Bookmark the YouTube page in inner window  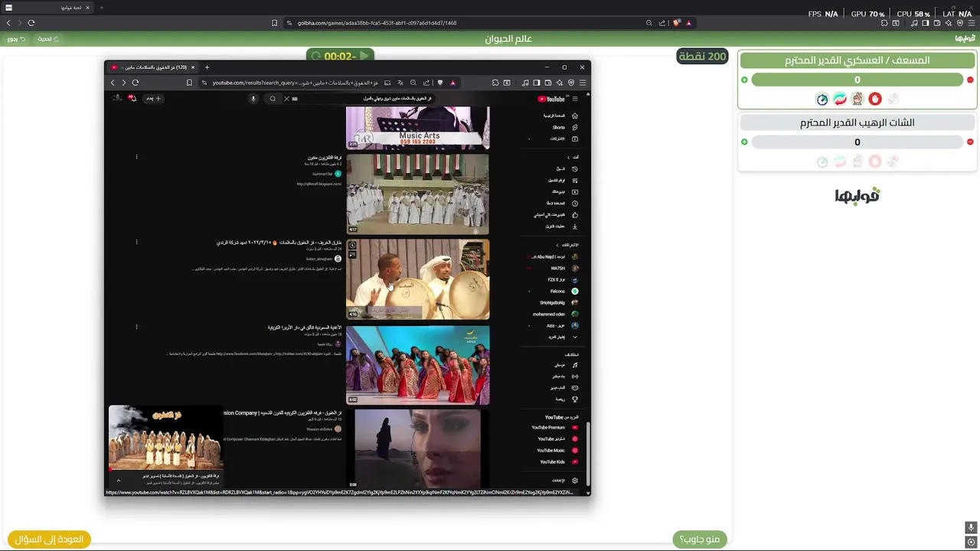tap(189, 83)
